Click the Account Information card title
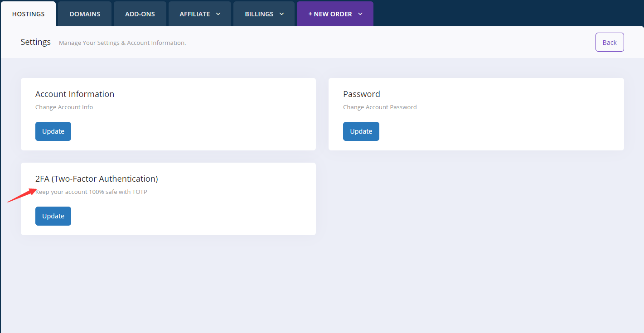Screen dimensions: 644x333 [x=75, y=94]
